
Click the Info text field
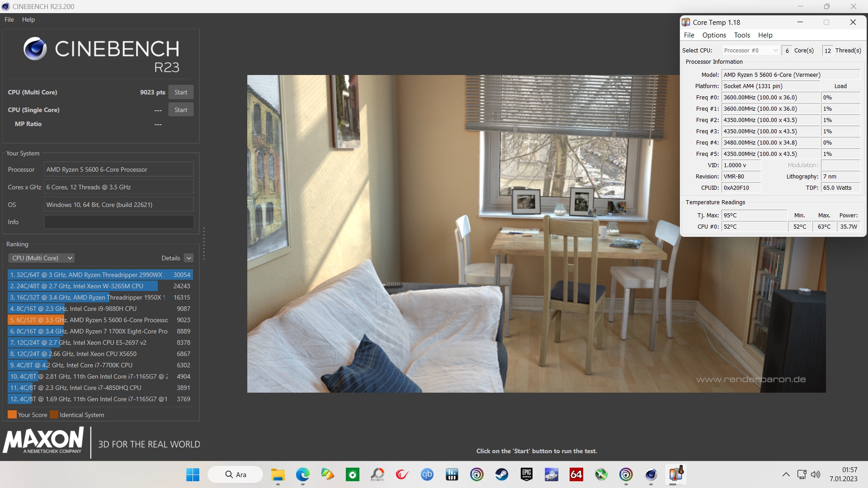click(118, 222)
